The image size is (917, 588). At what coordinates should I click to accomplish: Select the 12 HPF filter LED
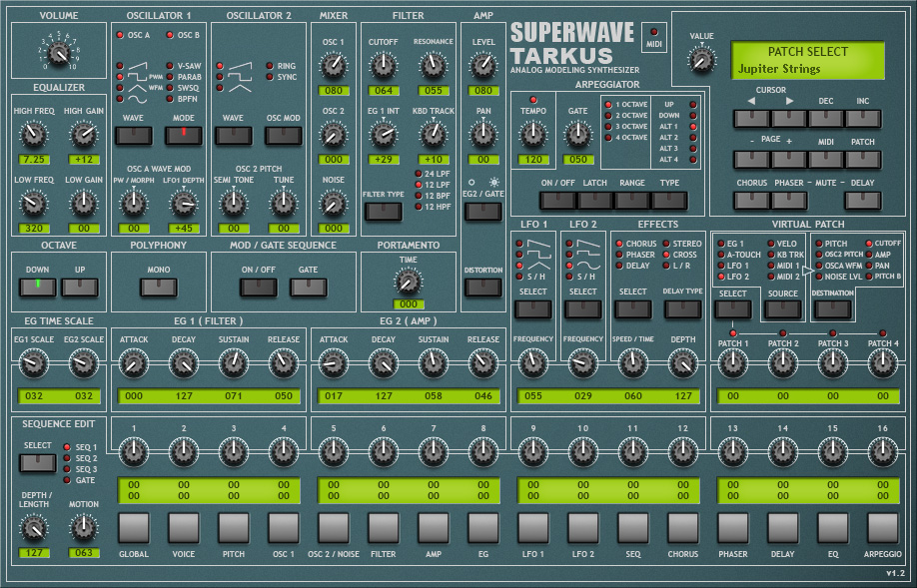click(x=419, y=207)
